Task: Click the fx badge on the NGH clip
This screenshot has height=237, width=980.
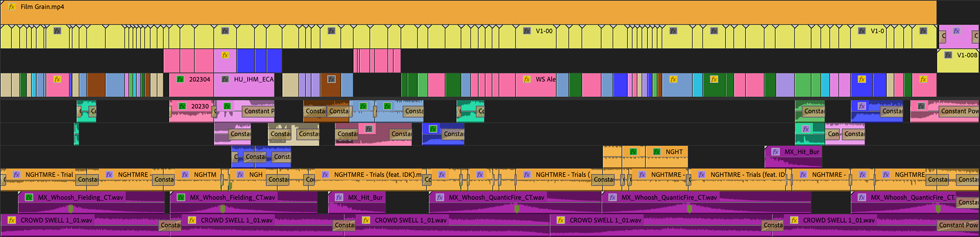Action: tap(240, 175)
